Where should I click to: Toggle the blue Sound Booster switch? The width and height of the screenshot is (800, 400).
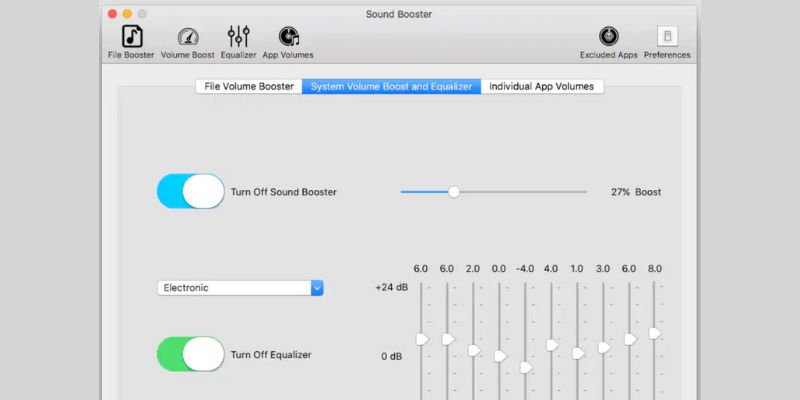pos(191,191)
